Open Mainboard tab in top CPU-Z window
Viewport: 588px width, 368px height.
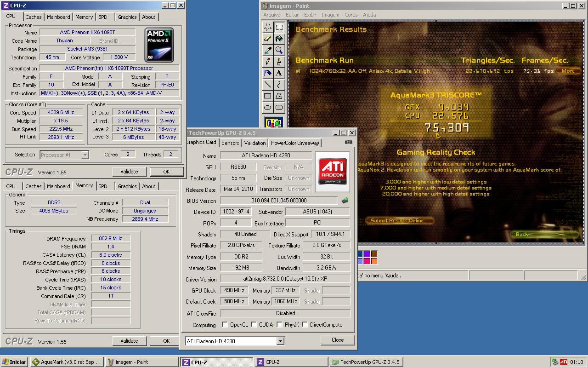pyautogui.click(x=59, y=17)
